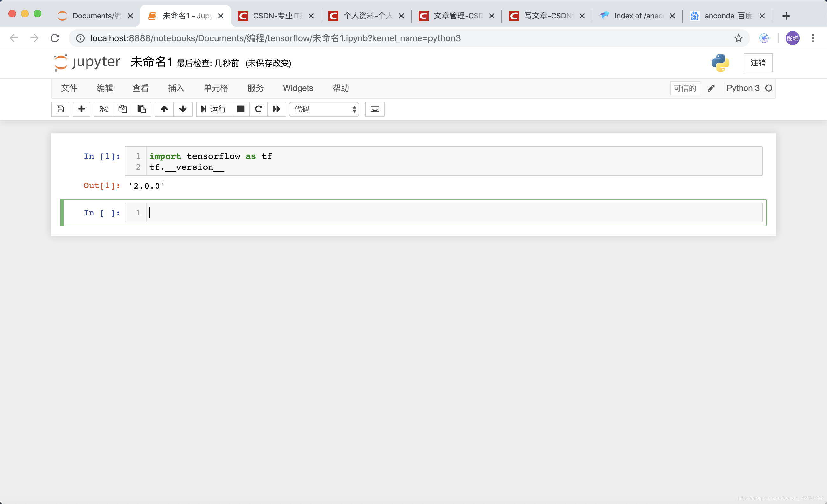This screenshot has width=827, height=504.
Task: Click the 运行 run button
Action: click(x=214, y=109)
